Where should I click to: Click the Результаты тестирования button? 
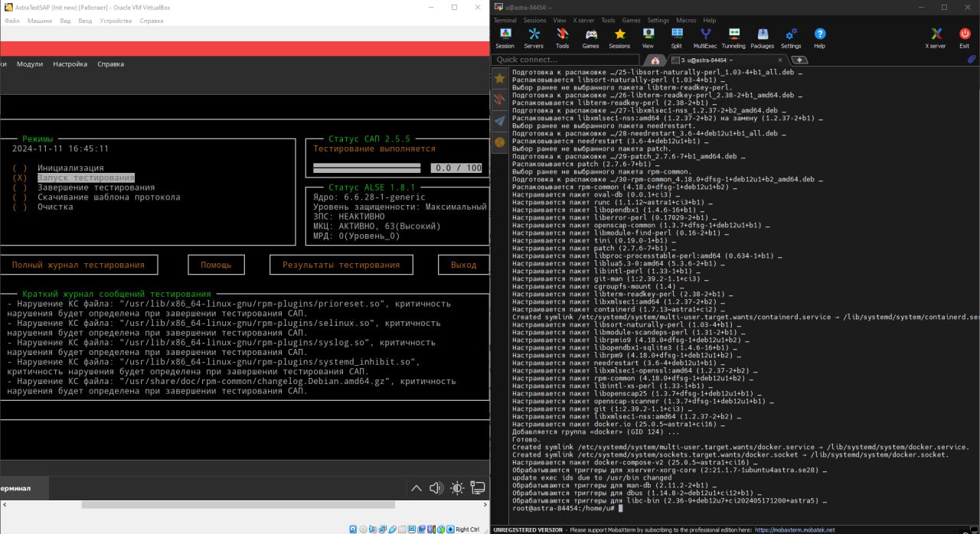pyautogui.click(x=341, y=265)
